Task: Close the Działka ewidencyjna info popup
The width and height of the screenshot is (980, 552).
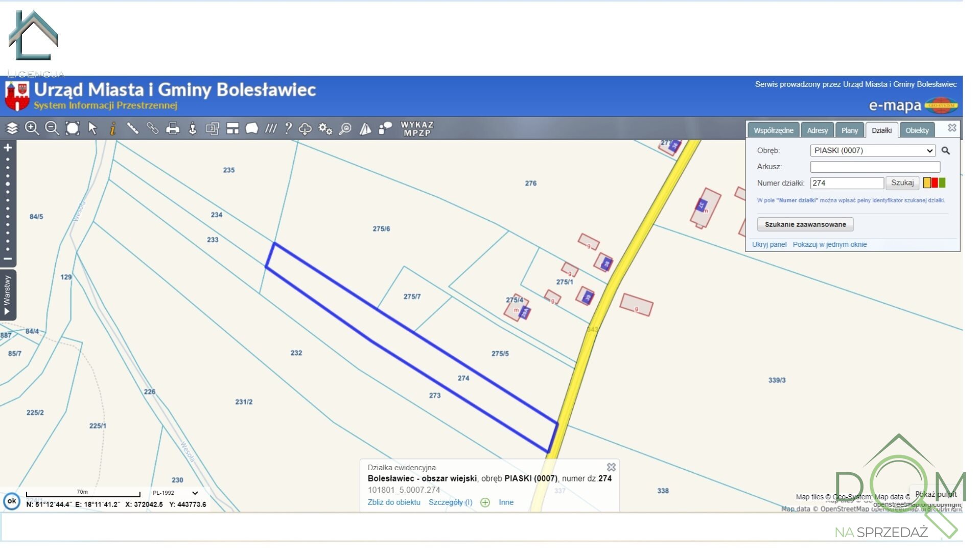Action: pyautogui.click(x=611, y=467)
